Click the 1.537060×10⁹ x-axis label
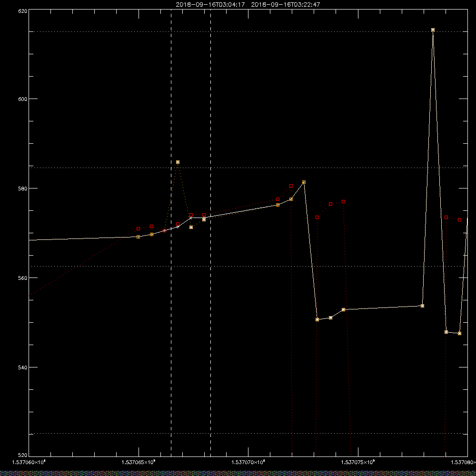 pyautogui.click(x=29, y=462)
